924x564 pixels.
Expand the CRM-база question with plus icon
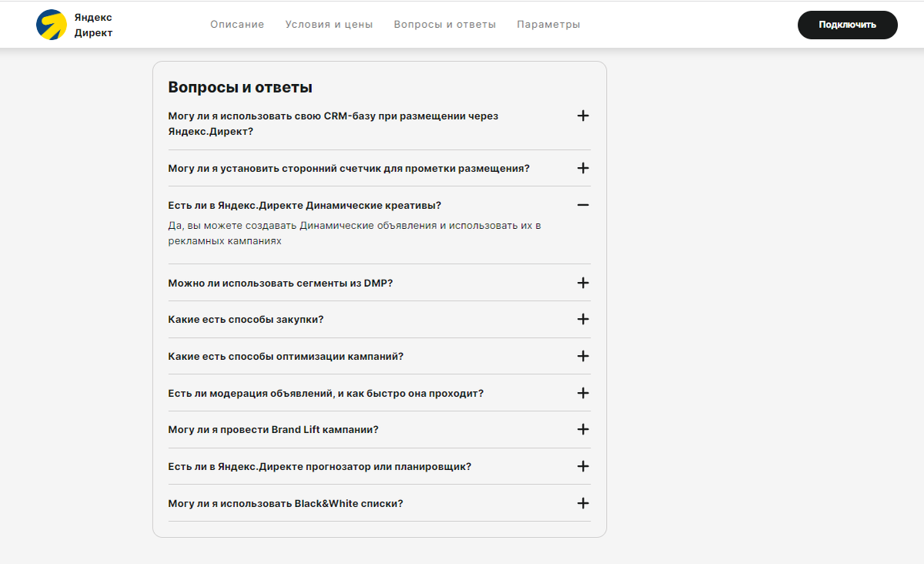[x=583, y=116]
